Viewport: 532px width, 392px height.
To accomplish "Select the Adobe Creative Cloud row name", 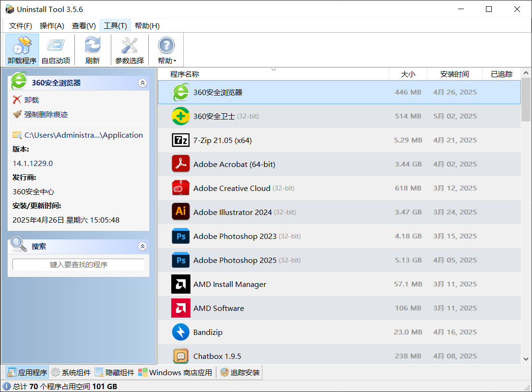I will point(232,189).
